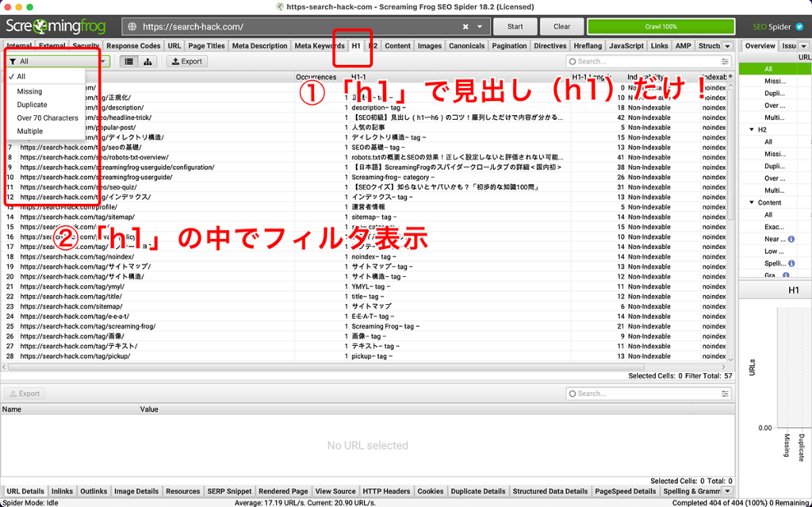Select row with URL ending /tag/screaming-frog/
Image resolution: width=812 pixels, height=507 pixels.
click(x=366, y=326)
